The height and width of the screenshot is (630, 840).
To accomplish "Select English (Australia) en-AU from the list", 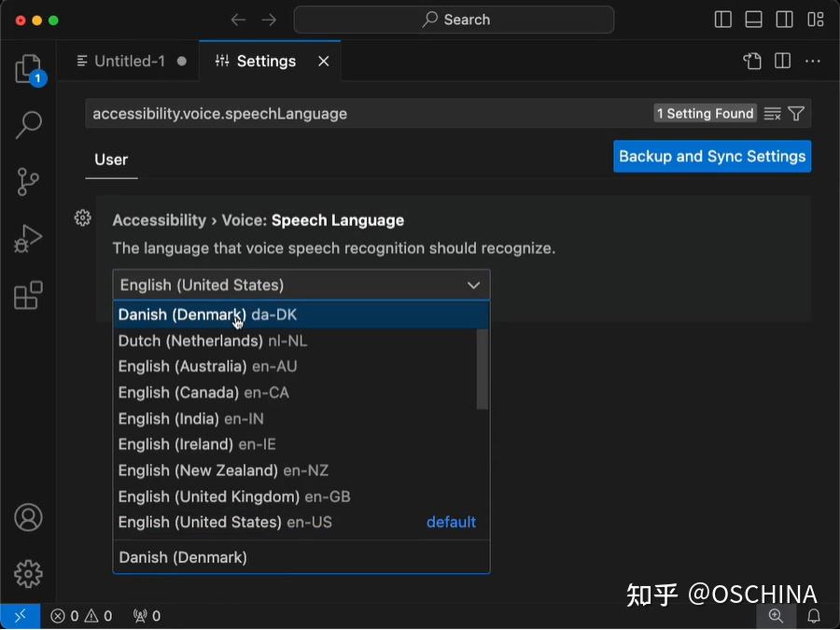I will click(x=207, y=367).
